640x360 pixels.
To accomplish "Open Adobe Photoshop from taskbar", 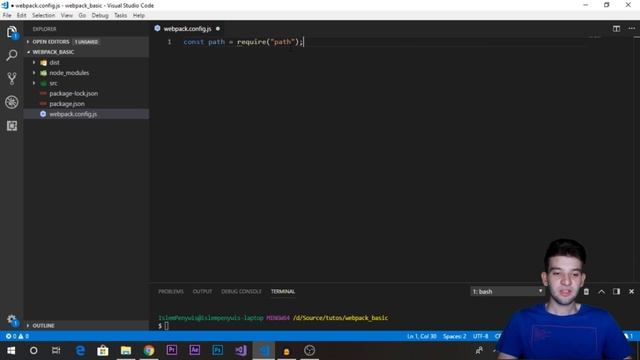I will click(218, 350).
